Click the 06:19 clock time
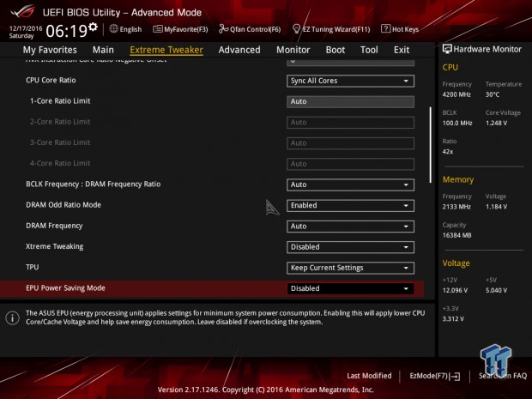 [67, 31]
